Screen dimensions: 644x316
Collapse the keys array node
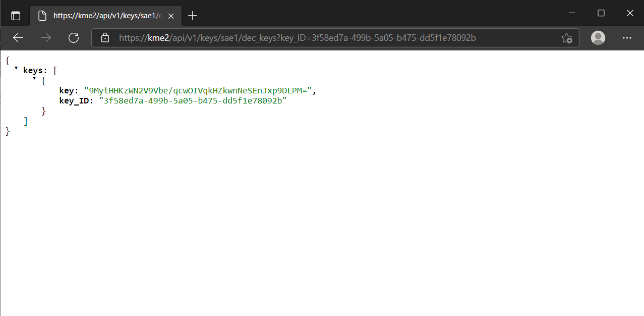(x=16, y=68)
